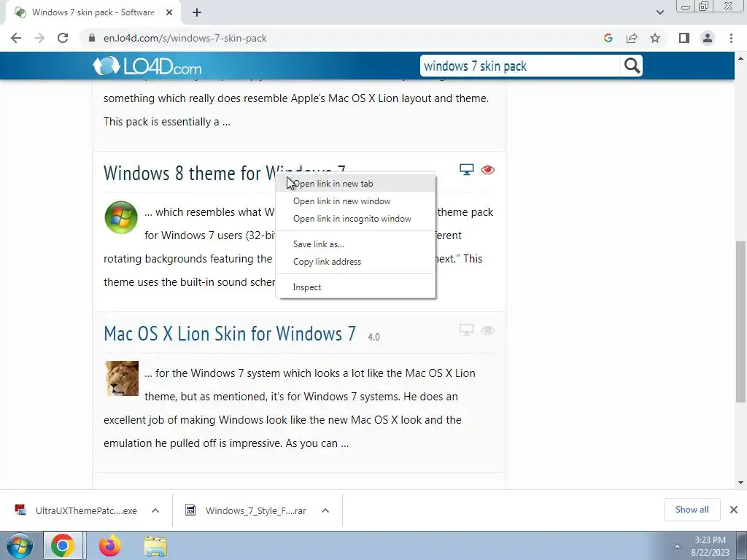Click the lion thumbnail image
747x560 pixels.
(122, 378)
